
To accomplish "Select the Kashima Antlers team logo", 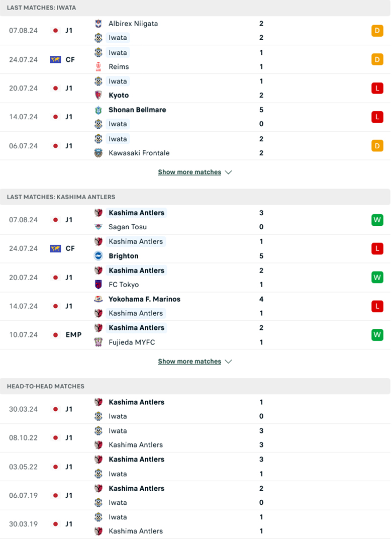I will [99, 213].
